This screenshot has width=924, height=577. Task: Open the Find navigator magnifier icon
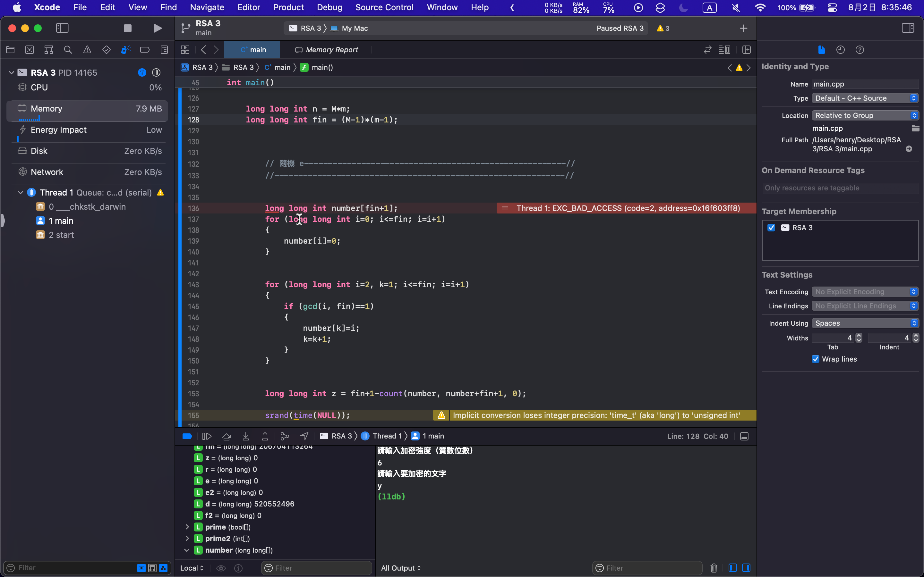point(68,50)
